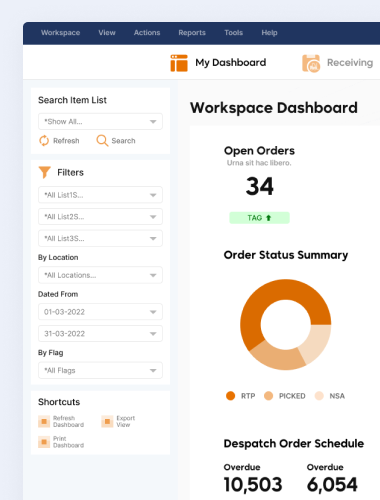Click the Export View shortcut icon
Image resolution: width=380 pixels, height=500 pixels.
pos(107,422)
